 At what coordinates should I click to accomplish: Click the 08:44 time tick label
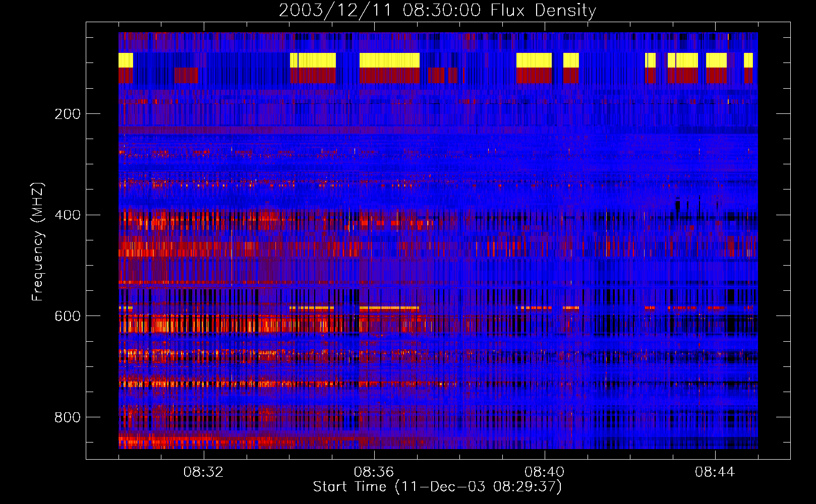click(715, 472)
